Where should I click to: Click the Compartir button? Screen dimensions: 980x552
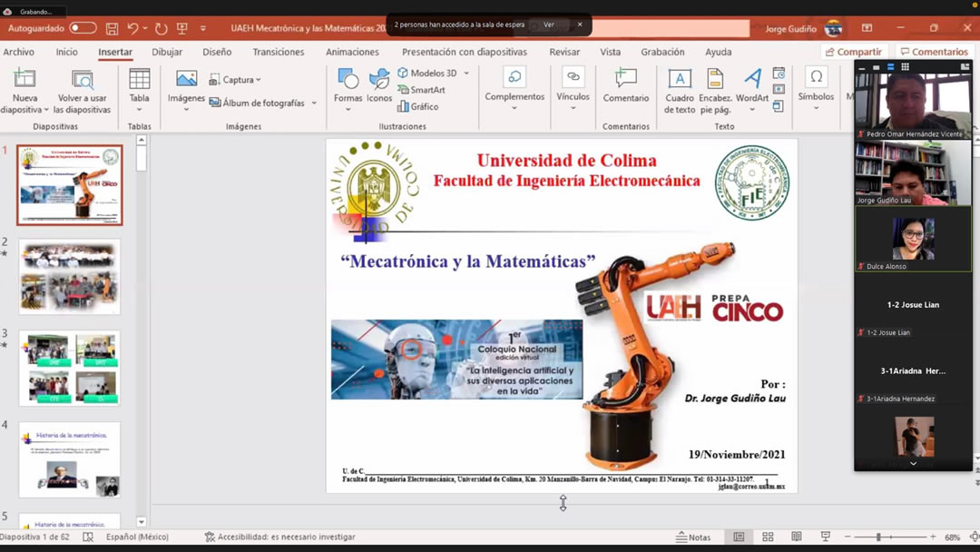(854, 52)
